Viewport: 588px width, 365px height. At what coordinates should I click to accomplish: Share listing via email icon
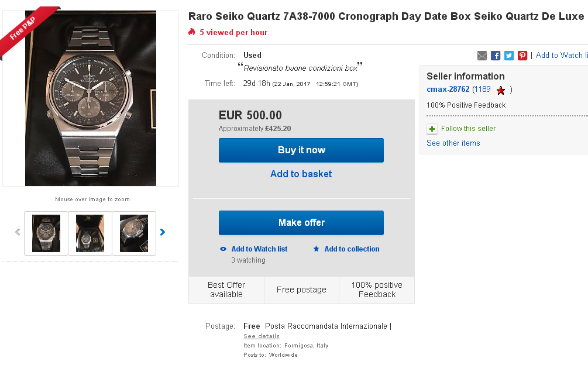coord(482,56)
